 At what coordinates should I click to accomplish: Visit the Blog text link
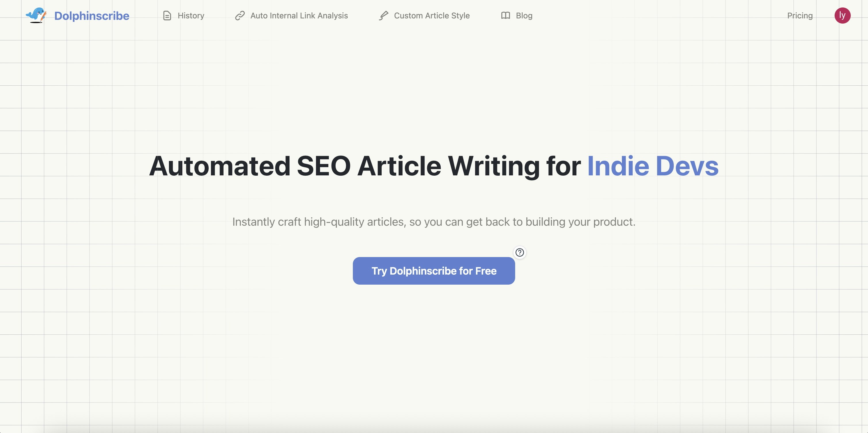point(524,16)
